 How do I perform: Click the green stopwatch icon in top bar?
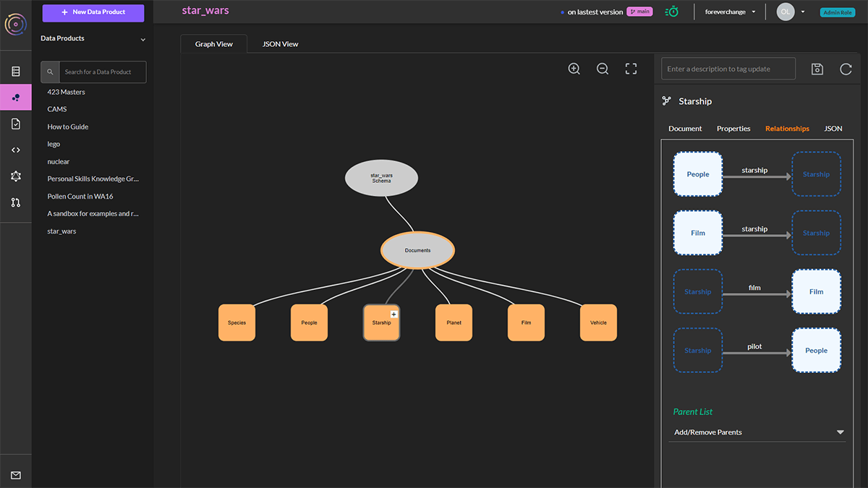671,12
